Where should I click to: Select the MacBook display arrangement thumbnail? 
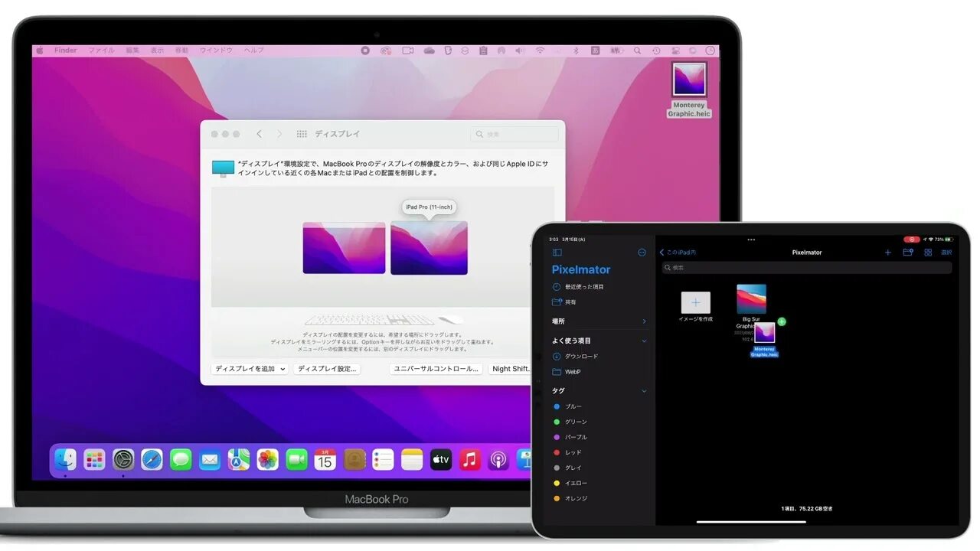[x=344, y=248]
